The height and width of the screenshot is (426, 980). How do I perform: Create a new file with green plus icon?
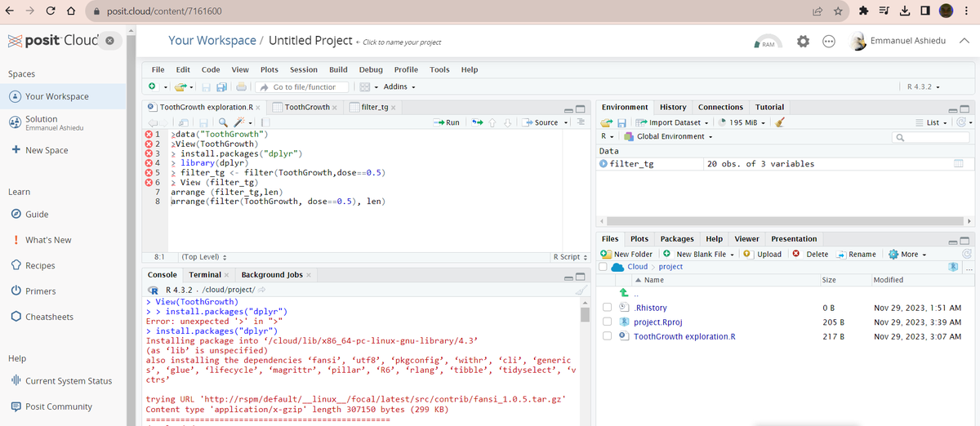tap(152, 87)
